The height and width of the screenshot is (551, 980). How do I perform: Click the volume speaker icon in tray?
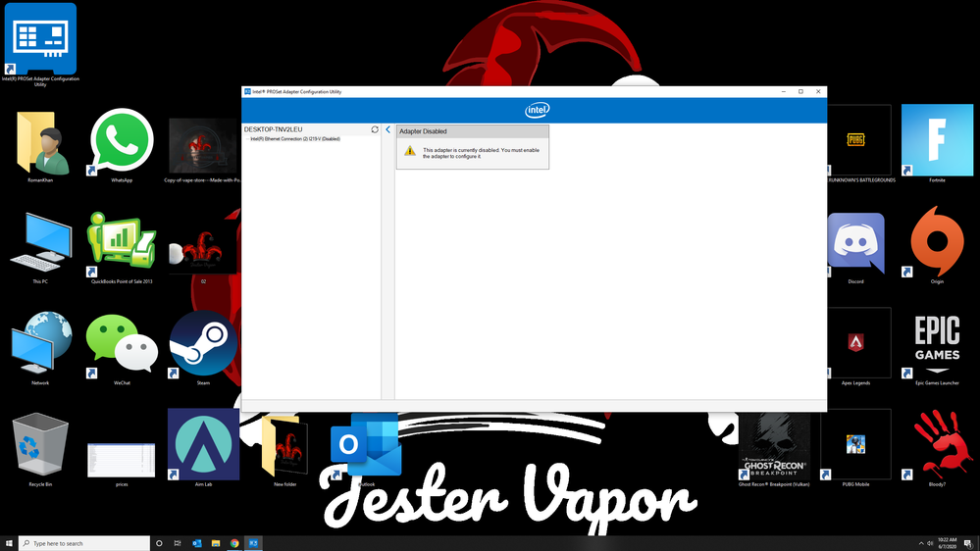point(930,543)
